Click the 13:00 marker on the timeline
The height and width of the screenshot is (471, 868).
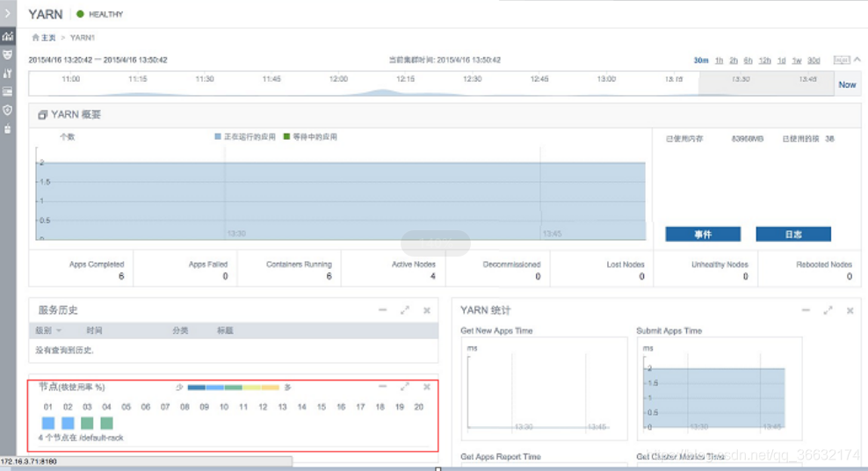606,79
